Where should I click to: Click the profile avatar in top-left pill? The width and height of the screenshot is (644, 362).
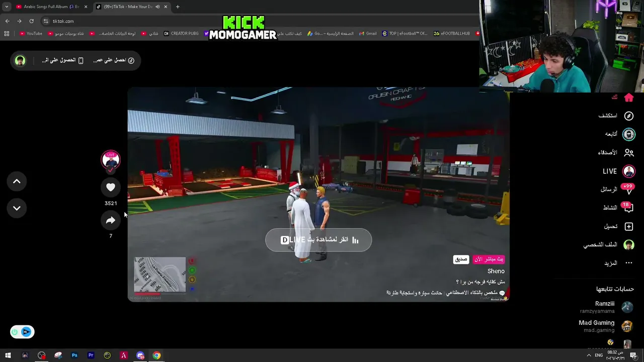pos(20,60)
